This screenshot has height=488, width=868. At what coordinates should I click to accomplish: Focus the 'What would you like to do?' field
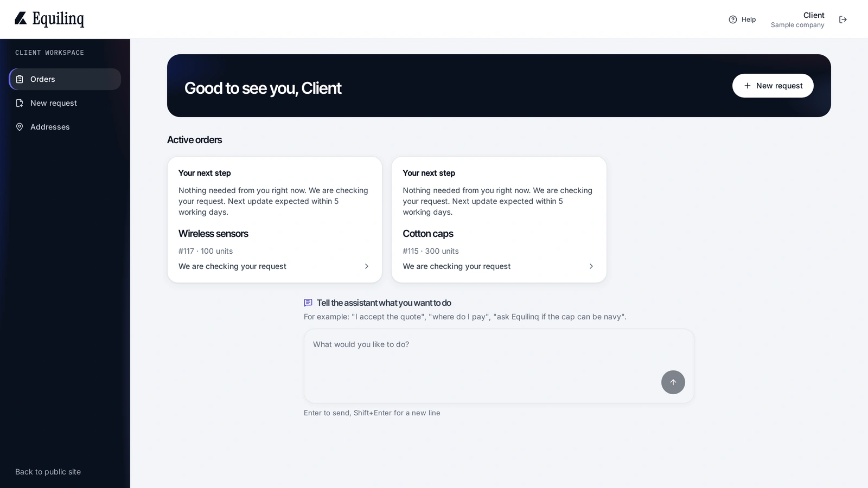(499, 366)
